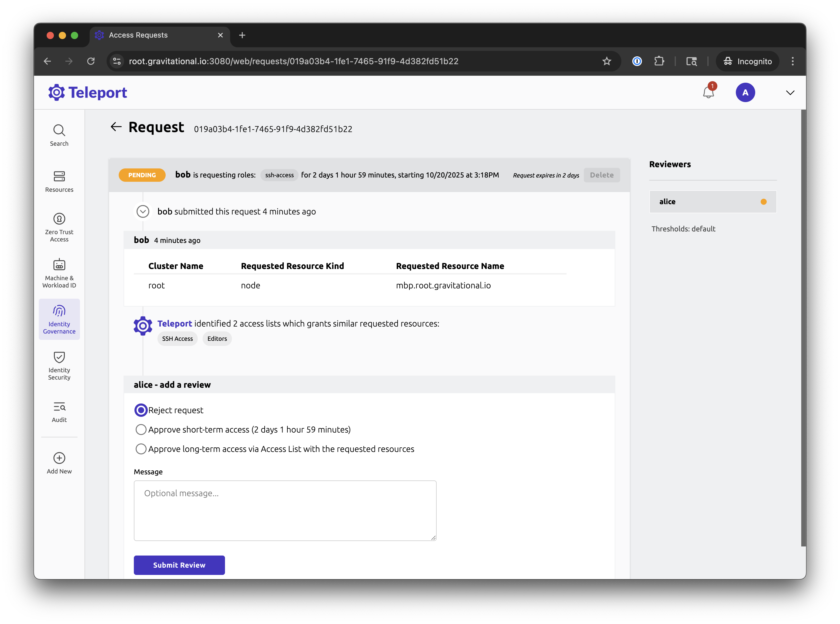Select Approve long-term access via Access List
Viewport: 840px width, 624px height.
click(x=141, y=449)
